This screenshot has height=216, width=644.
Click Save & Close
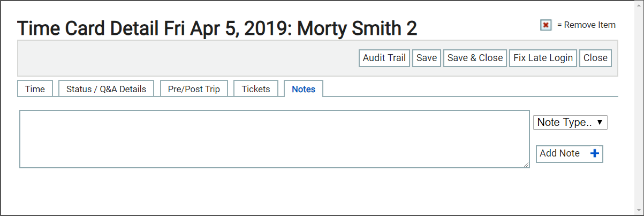click(475, 58)
